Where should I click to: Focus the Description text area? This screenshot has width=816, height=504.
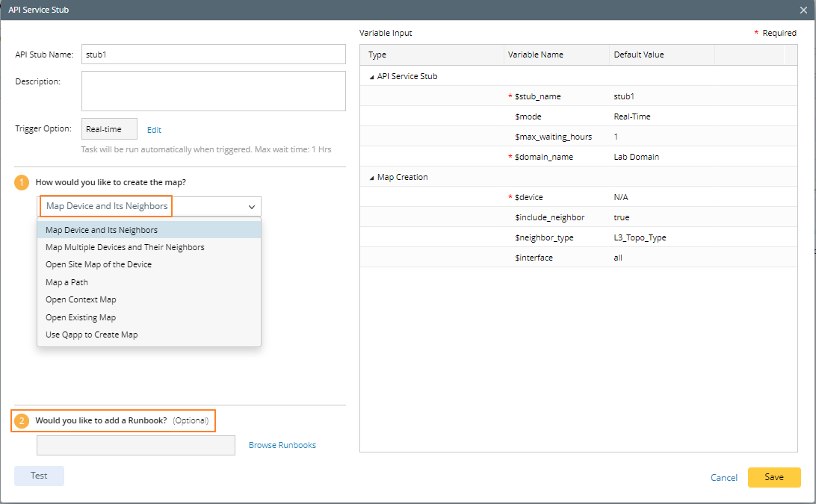[x=213, y=91]
